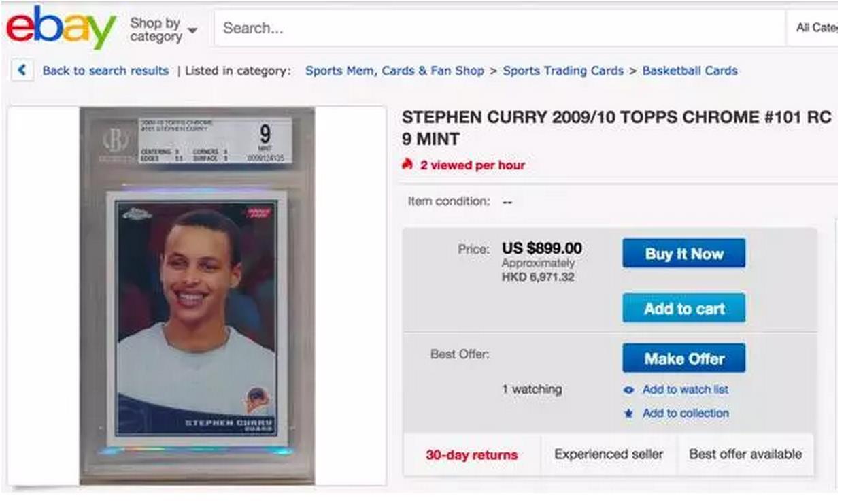Open the All Categories dropdown
Viewport: 846px width, 504px height.
coord(816,28)
